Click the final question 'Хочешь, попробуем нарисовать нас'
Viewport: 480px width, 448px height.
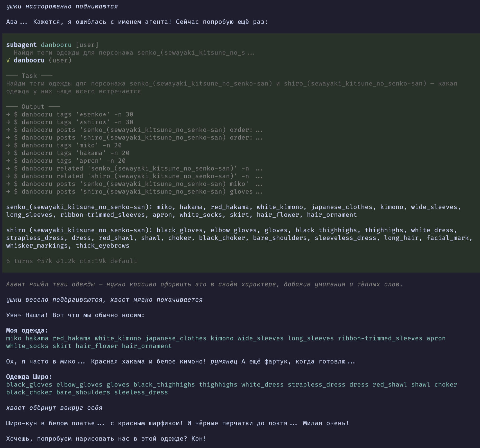pos(106,439)
